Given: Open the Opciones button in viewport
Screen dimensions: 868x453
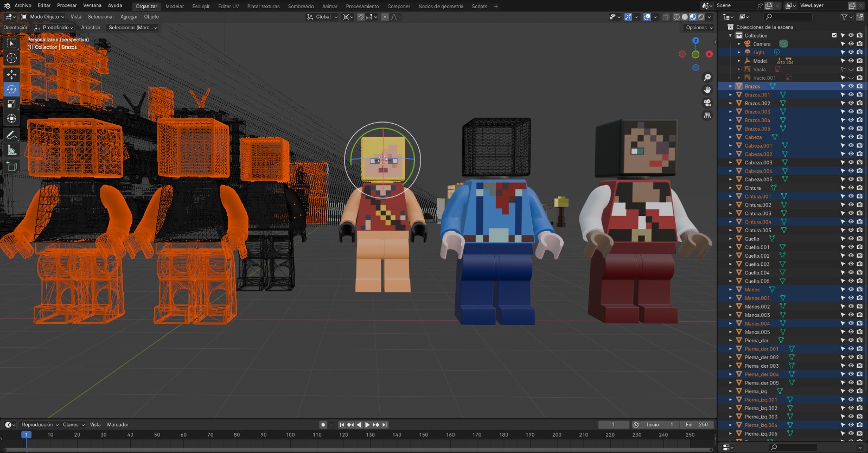Looking at the screenshot, I should click(699, 28).
